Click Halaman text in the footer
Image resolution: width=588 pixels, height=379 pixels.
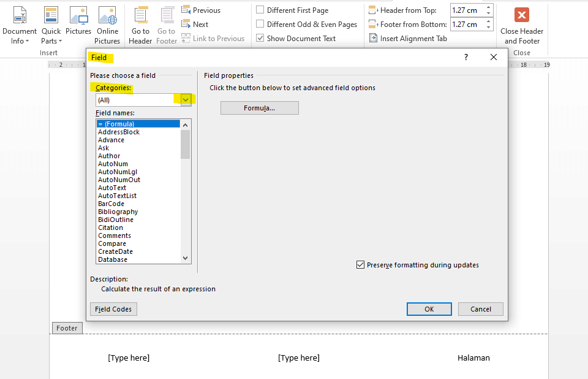tap(473, 358)
